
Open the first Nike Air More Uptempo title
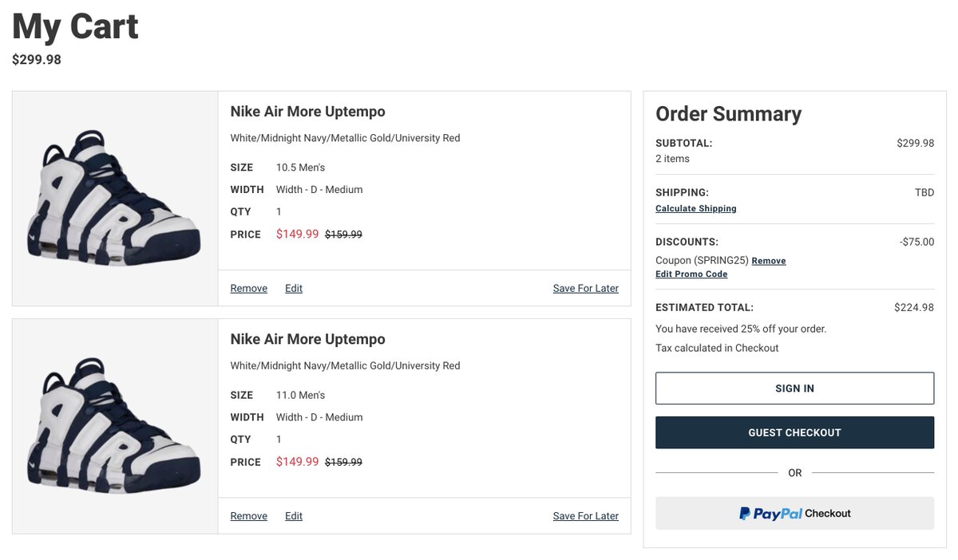tap(307, 112)
